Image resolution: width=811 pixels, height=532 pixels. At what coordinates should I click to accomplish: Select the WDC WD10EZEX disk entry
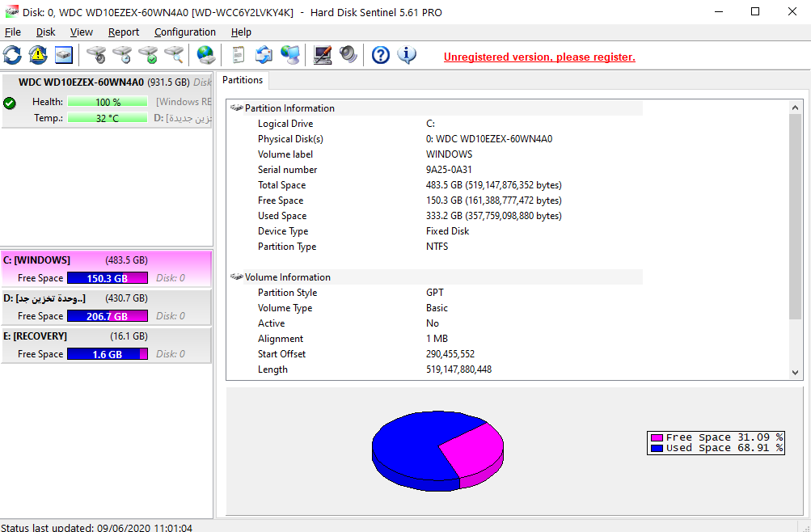coord(81,82)
